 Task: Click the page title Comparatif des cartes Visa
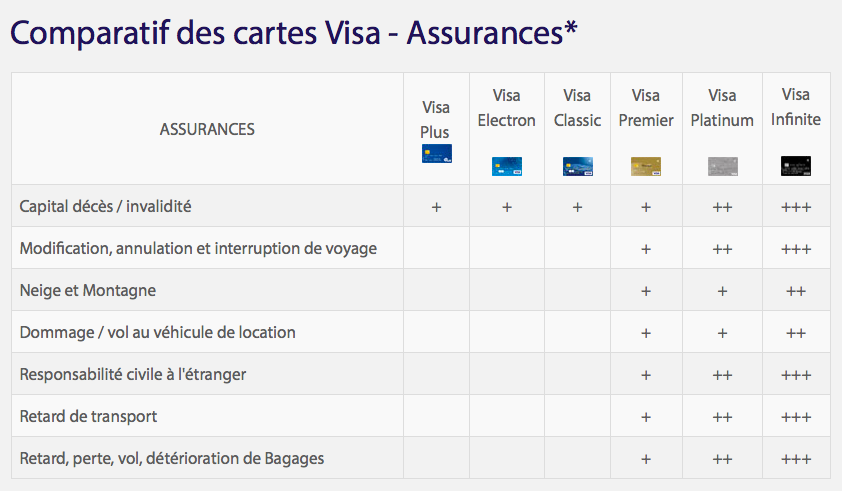(294, 33)
